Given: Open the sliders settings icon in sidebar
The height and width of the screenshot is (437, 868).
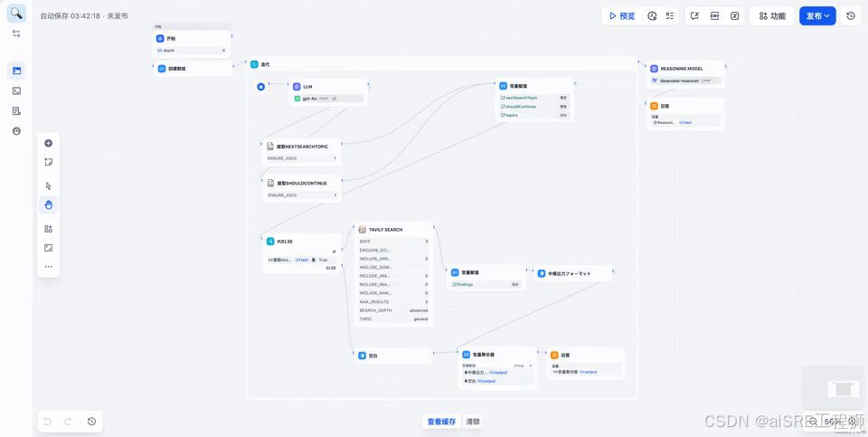Looking at the screenshot, I should 16,33.
